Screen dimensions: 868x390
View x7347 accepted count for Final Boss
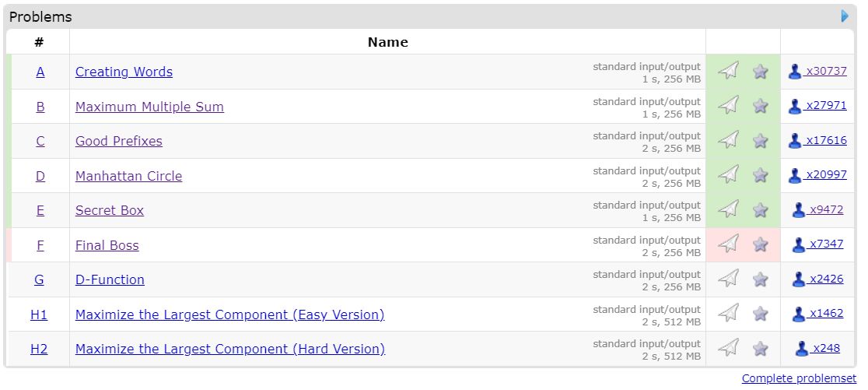tap(827, 244)
